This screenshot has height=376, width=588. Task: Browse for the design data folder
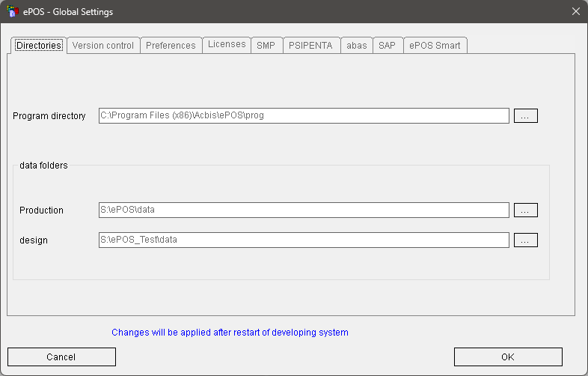tap(525, 240)
